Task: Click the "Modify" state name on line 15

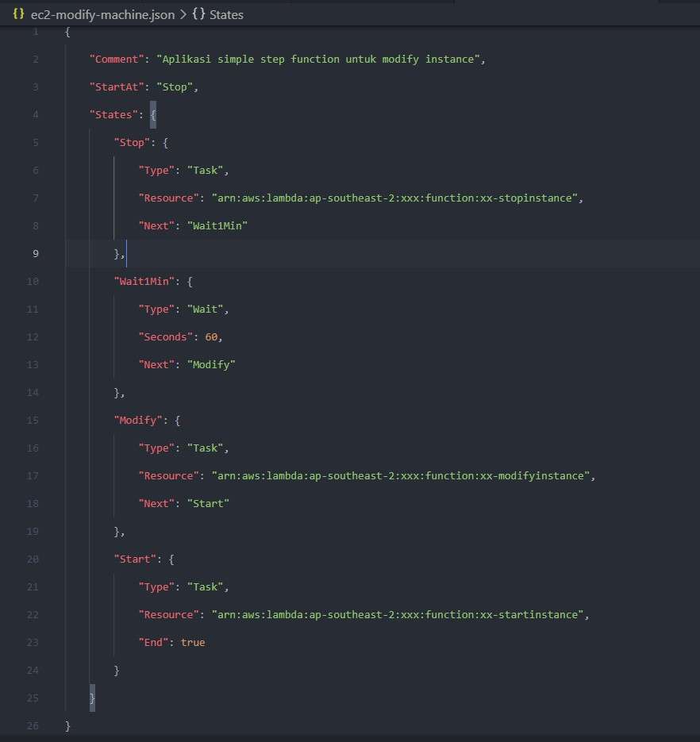Action: pyautogui.click(x=138, y=420)
